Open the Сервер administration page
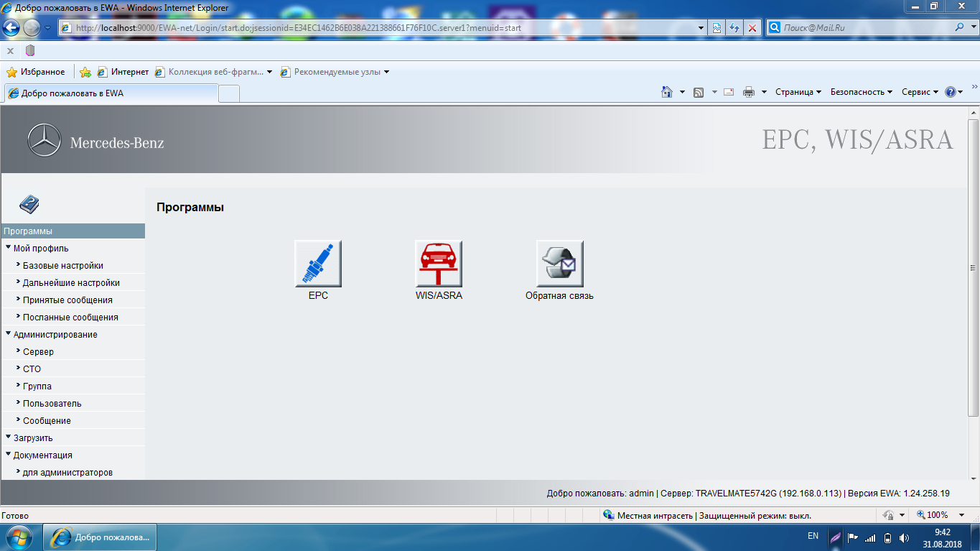980x551 pixels. tap(38, 352)
